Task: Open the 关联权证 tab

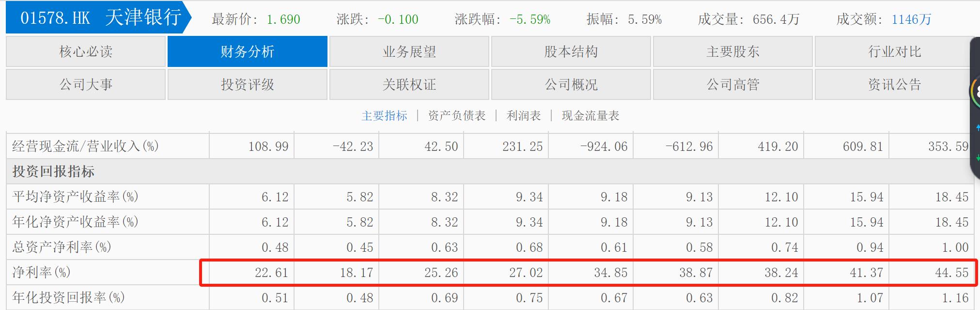Action: point(409,84)
